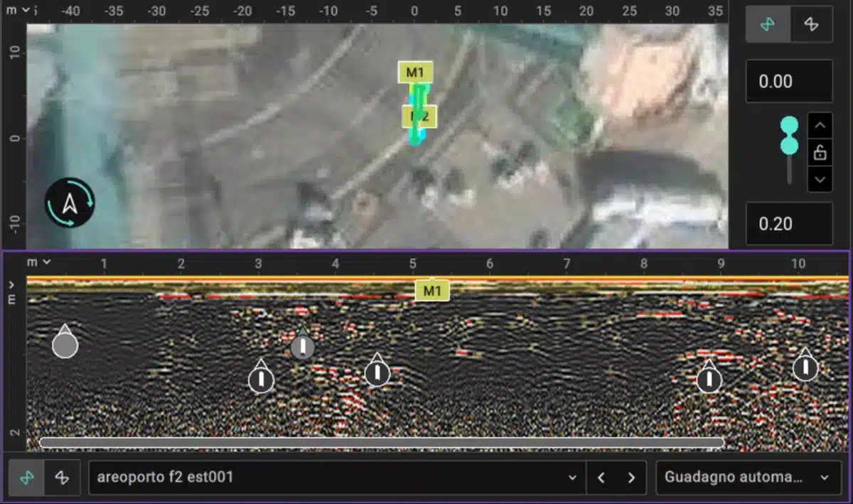Click the north compass orientation icon
This screenshot has height=504, width=853.
click(70, 203)
